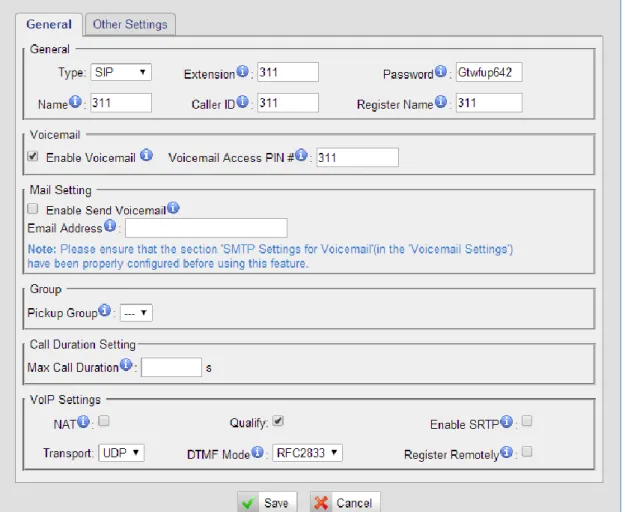Click the info icon next to Extension
This screenshot has width=625, height=512.
click(242, 72)
